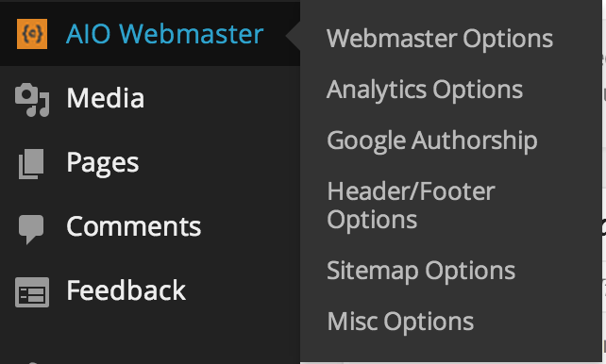The image size is (606, 364).
Task: Click the Comments speech bubble icon
Action: (31, 229)
